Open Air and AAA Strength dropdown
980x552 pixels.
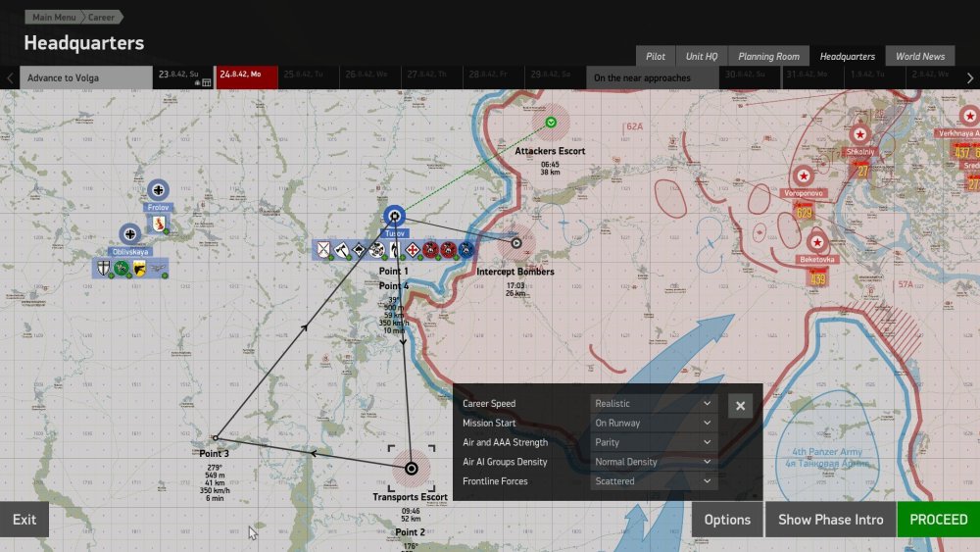[654, 442]
